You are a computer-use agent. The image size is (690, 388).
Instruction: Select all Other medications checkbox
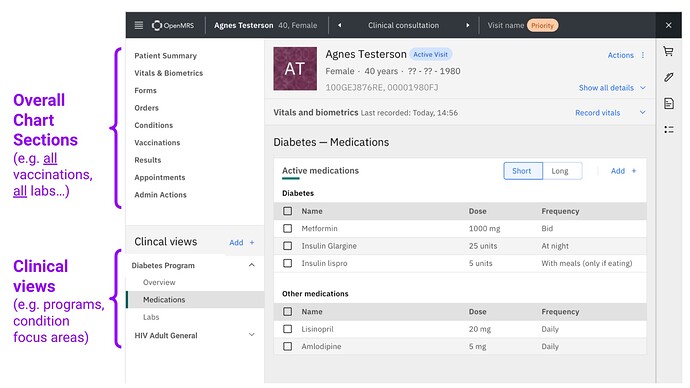tap(287, 311)
